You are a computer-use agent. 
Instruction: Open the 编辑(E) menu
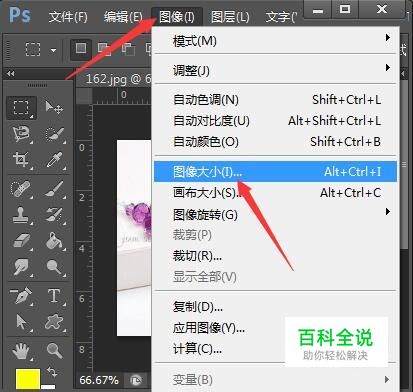(123, 17)
